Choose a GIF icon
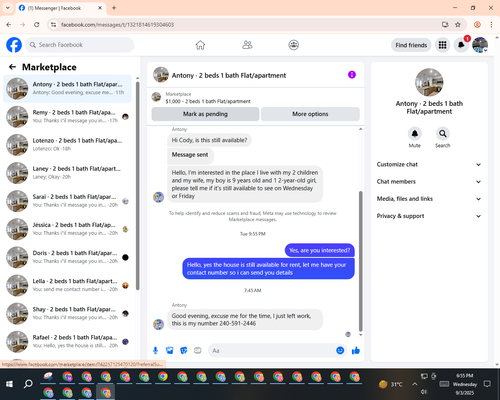 198,350
